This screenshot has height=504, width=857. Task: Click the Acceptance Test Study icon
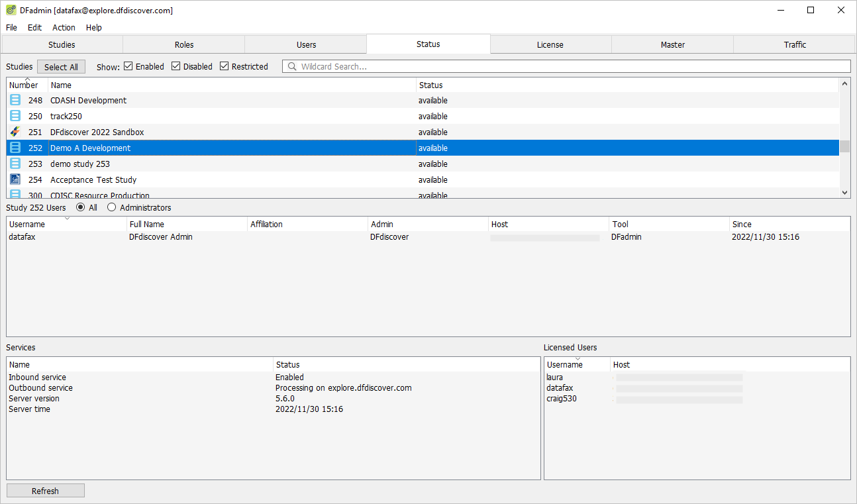click(15, 179)
